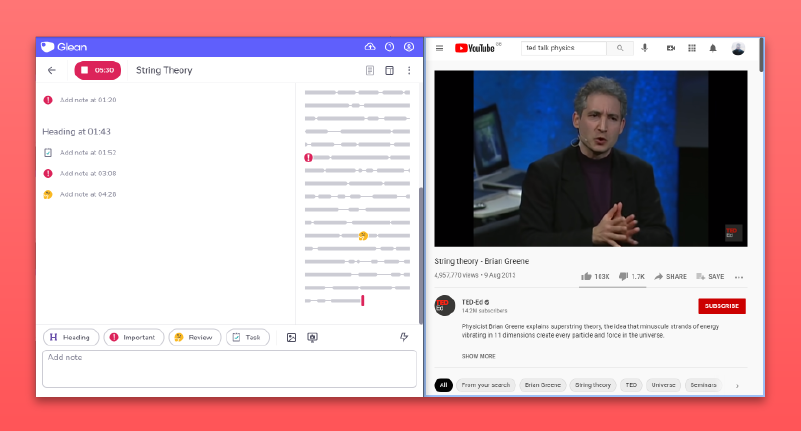
Task: Subscribe to the TED-Ed channel
Action: click(x=721, y=306)
